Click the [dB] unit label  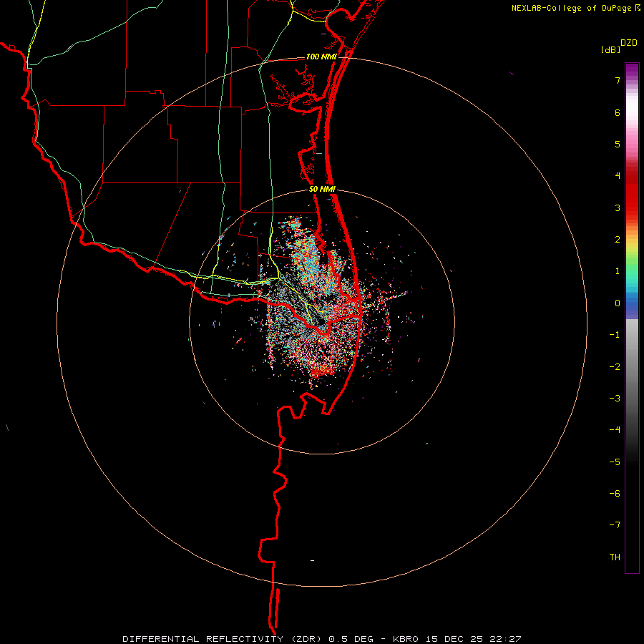coord(610,50)
